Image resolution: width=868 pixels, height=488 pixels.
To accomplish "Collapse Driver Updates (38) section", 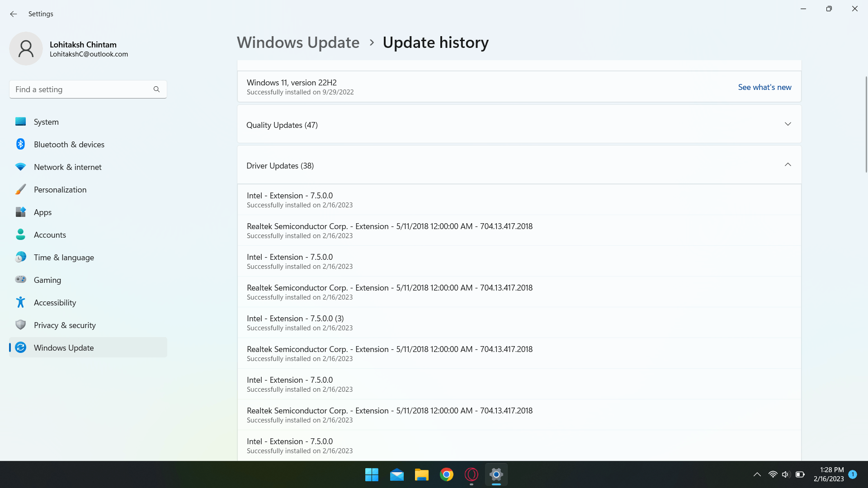I will (x=788, y=165).
